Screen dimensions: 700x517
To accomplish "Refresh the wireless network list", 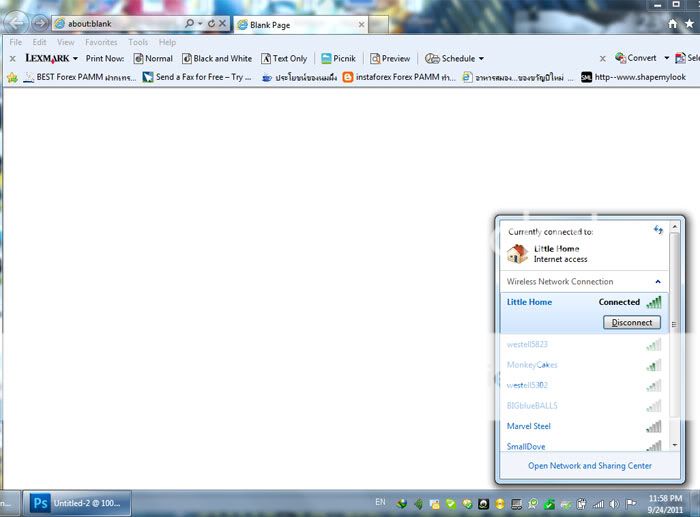I will pos(658,231).
